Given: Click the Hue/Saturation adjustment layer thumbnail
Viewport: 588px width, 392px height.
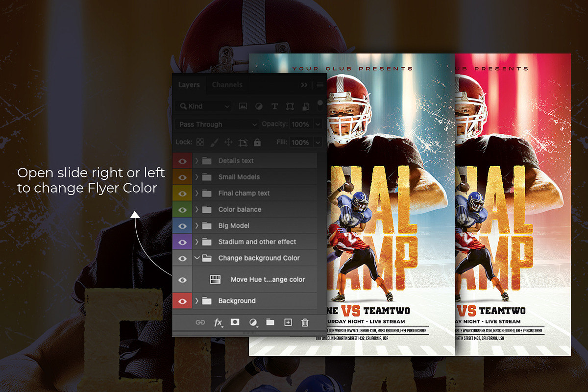Looking at the screenshot, I should click(215, 279).
